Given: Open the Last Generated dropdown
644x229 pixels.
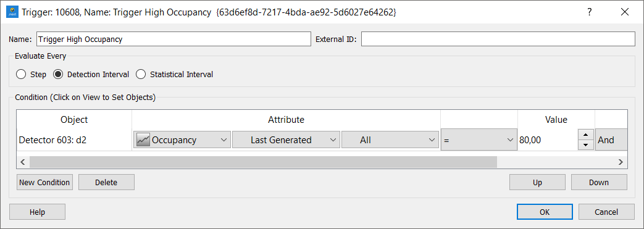Looking at the screenshot, I should tap(286, 140).
